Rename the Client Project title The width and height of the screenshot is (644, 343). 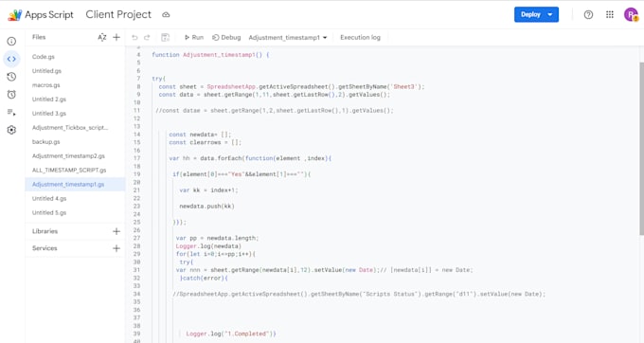pyautogui.click(x=118, y=14)
